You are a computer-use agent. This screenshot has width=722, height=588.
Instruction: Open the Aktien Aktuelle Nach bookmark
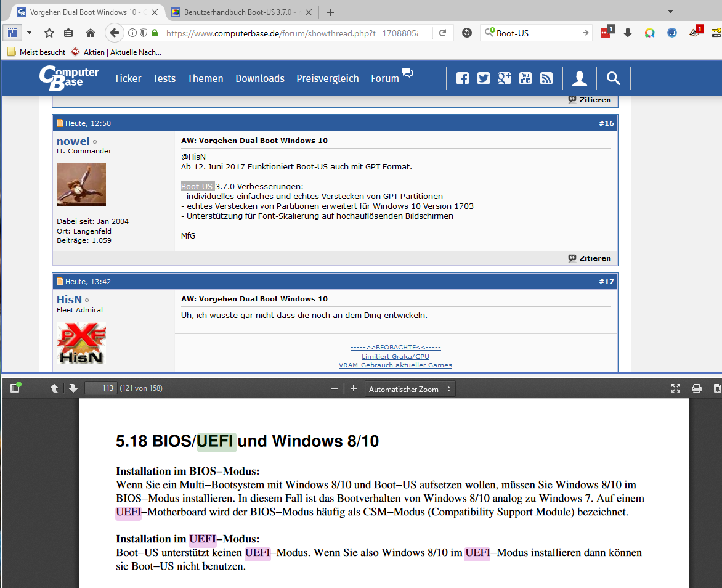click(x=116, y=52)
